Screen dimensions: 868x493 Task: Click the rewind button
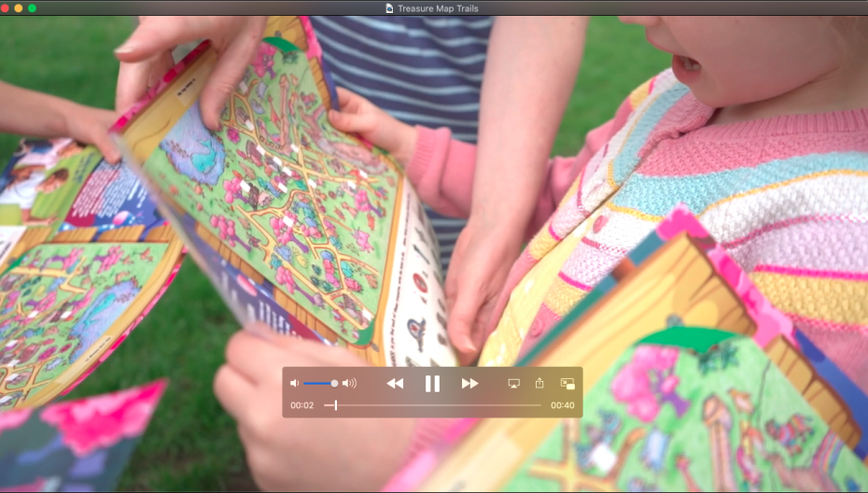point(395,384)
